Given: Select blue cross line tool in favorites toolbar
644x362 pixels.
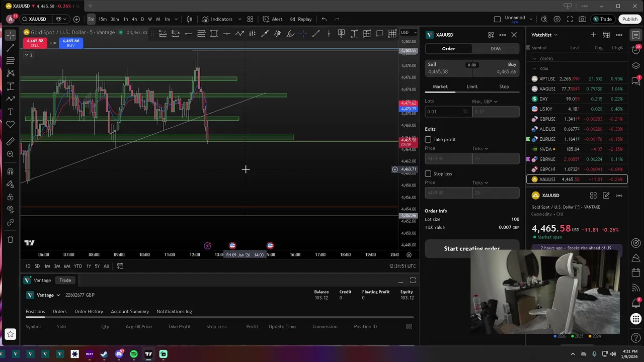Looking at the screenshot, I should click(303, 34).
